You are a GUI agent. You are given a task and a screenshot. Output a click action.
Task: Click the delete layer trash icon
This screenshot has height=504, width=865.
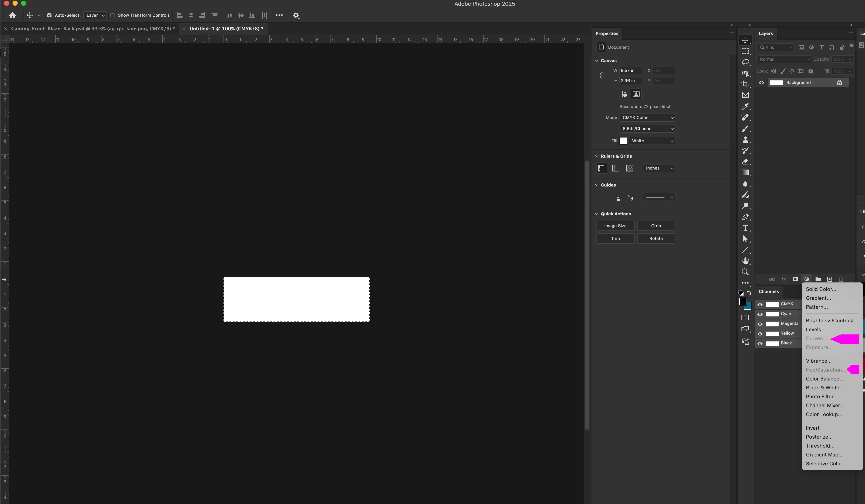click(x=841, y=279)
